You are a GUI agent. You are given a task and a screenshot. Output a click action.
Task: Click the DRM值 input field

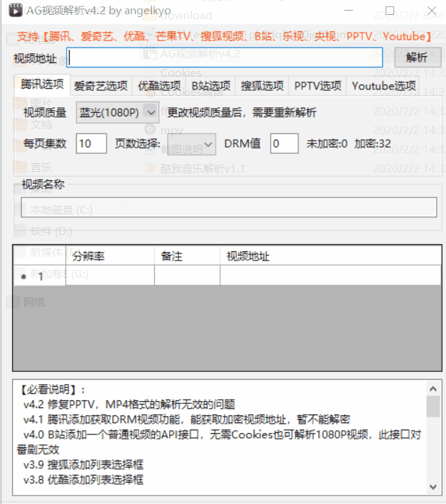point(284,143)
